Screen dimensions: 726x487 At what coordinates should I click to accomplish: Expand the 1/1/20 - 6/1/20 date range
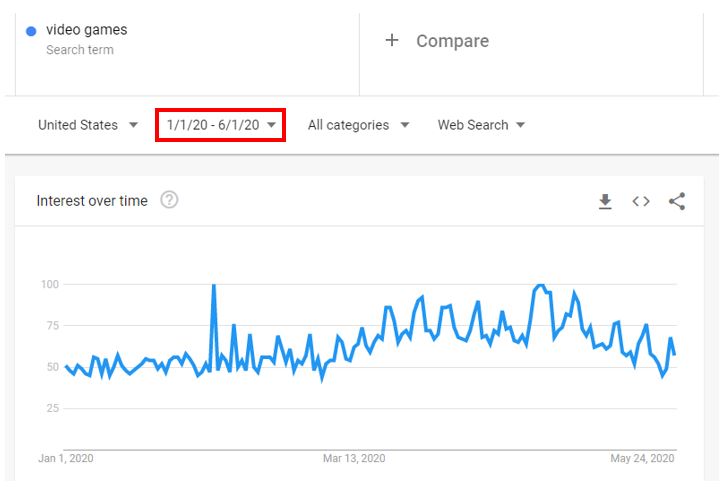pyautogui.click(x=221, y=125)
